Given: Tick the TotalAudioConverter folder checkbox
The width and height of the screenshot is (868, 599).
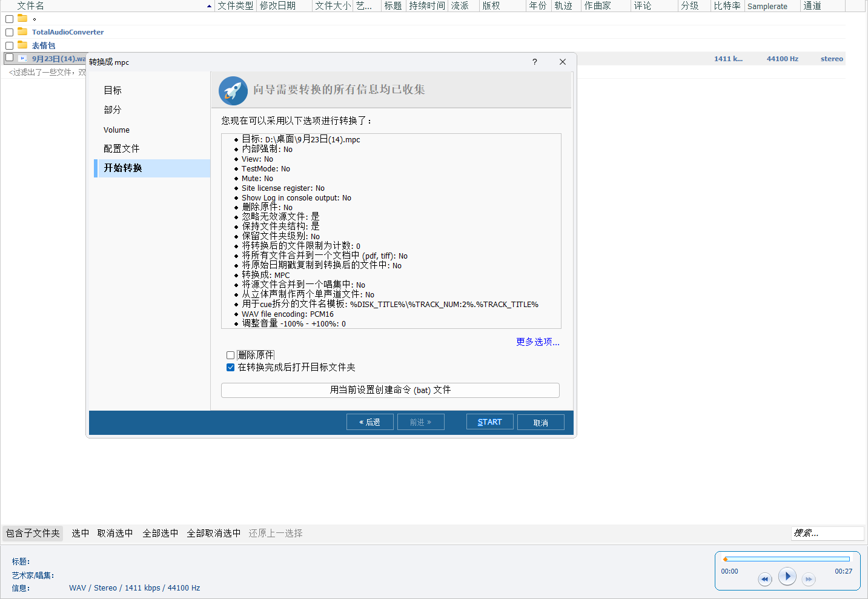Looking at the screenshot, I should tap(9, 32).
